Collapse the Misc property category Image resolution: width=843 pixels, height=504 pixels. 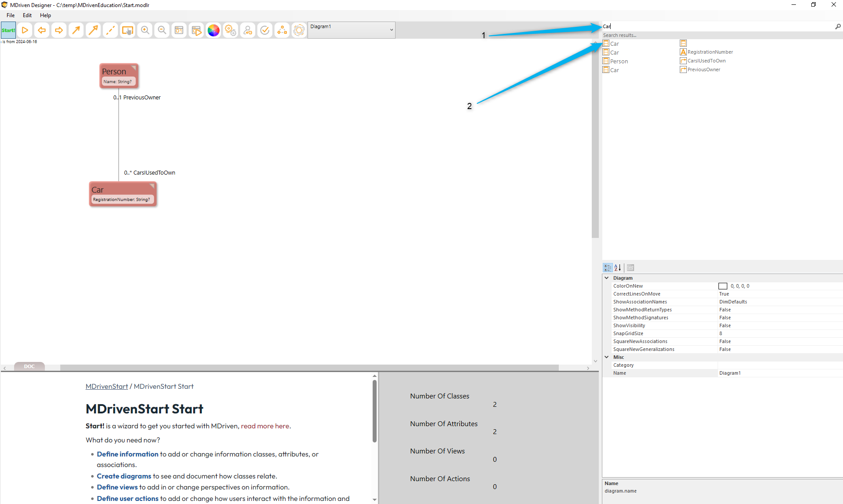point(607,357)
